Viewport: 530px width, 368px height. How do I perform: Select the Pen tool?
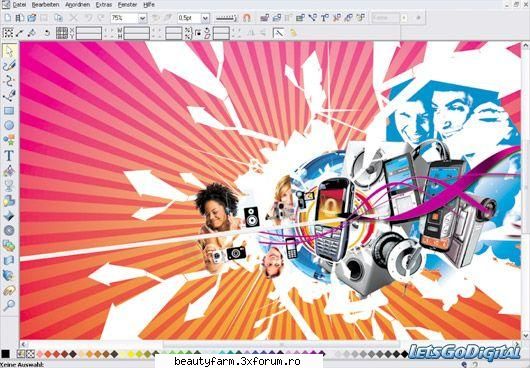pos(9,96)
